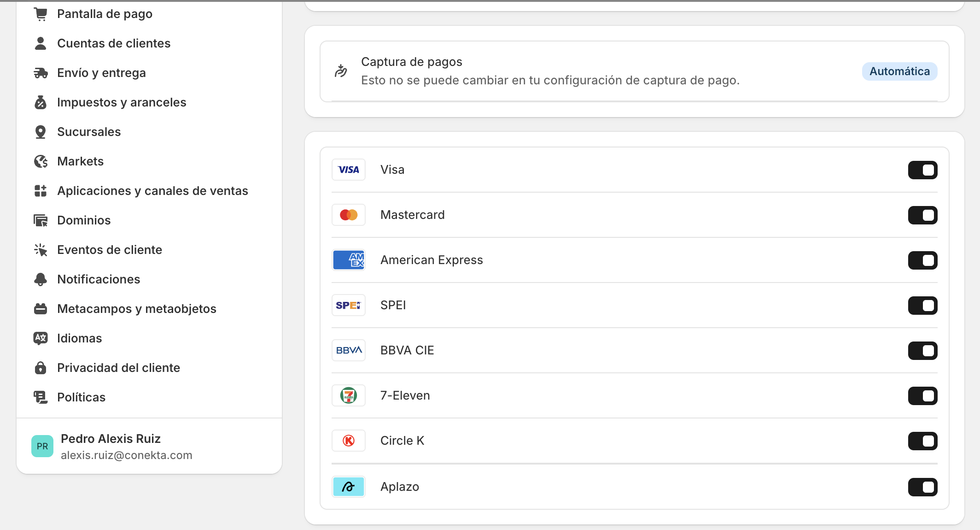Click the translate icon for Idiomas

(x=41, y=338)
